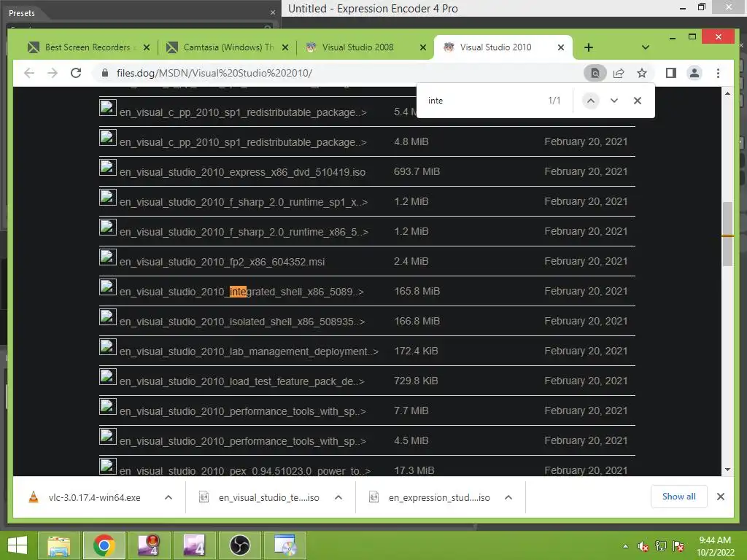Click file icon beside isolated_shell entry

pyautogui.click(x=108, y=317)
